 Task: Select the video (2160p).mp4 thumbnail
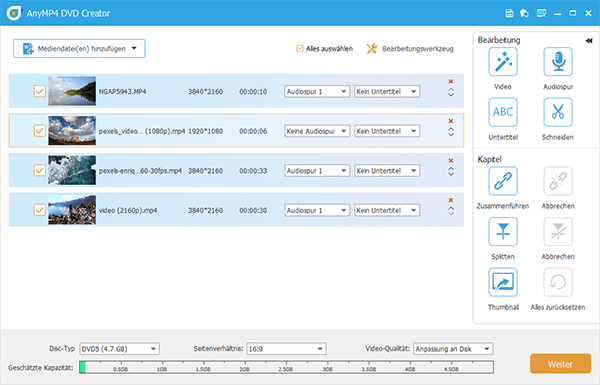pyautogui.click(x=72, y=210)
